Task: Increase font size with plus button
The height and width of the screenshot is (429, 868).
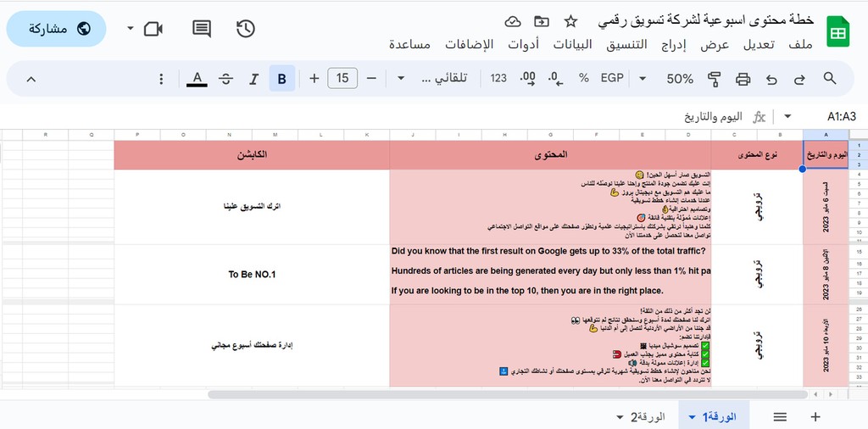Action: (x=314, y=79)
